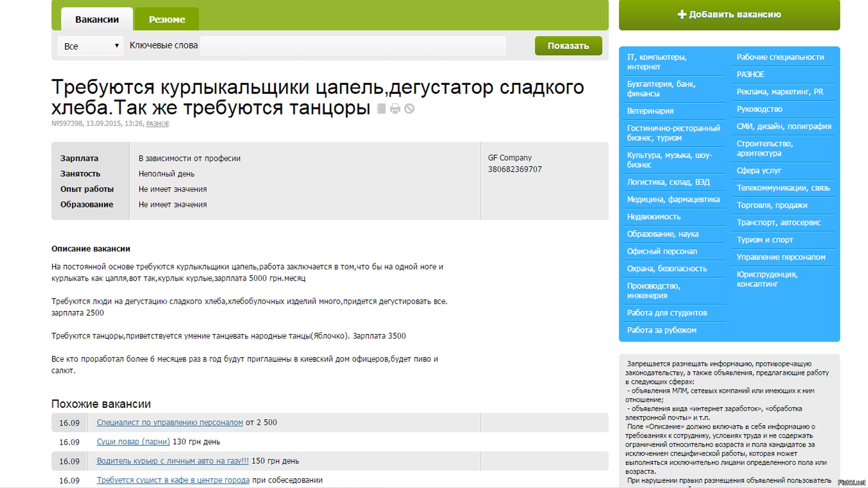Open Руководство category
This screenshot has height=488, width=868.
click(759, 109)
